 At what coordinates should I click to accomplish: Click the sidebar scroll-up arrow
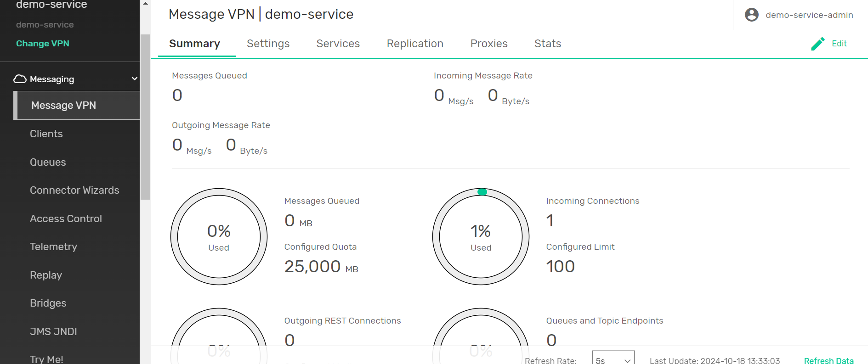point(145,4)
